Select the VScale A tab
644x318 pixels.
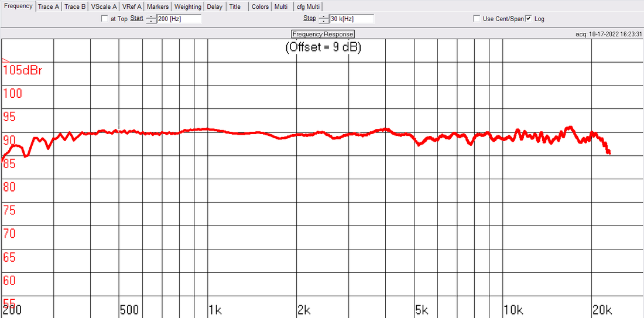(x=104, y=7)
